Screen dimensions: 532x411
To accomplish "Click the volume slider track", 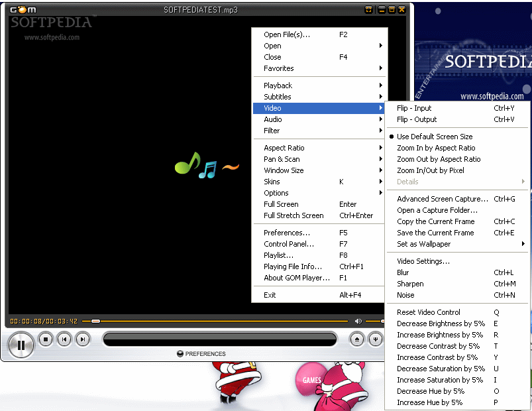I will [x=375, y=321].
